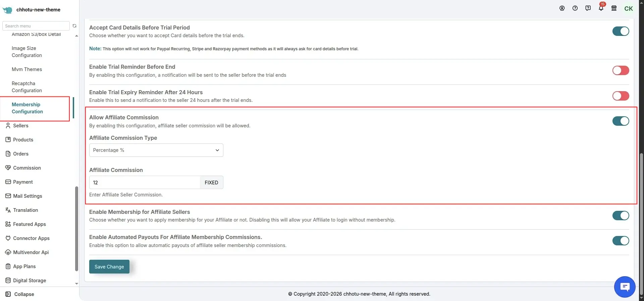Open Payment in sidebar

(23, 182)
